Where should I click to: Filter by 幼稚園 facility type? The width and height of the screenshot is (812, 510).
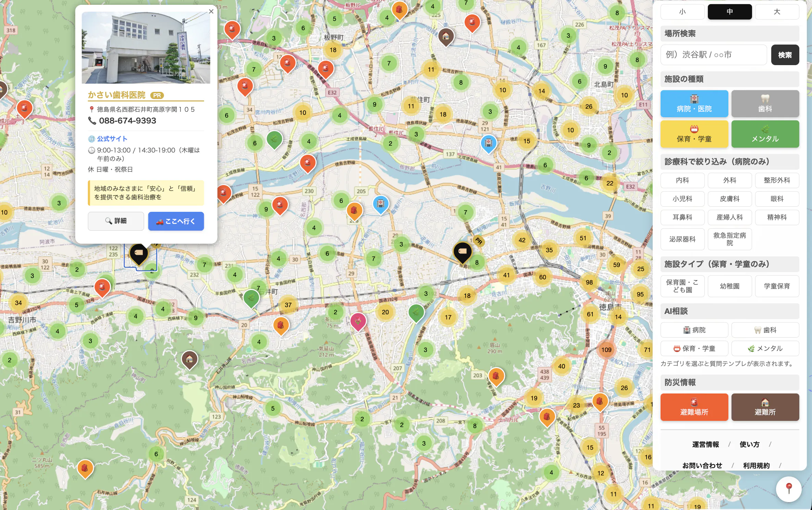point(729,286)
